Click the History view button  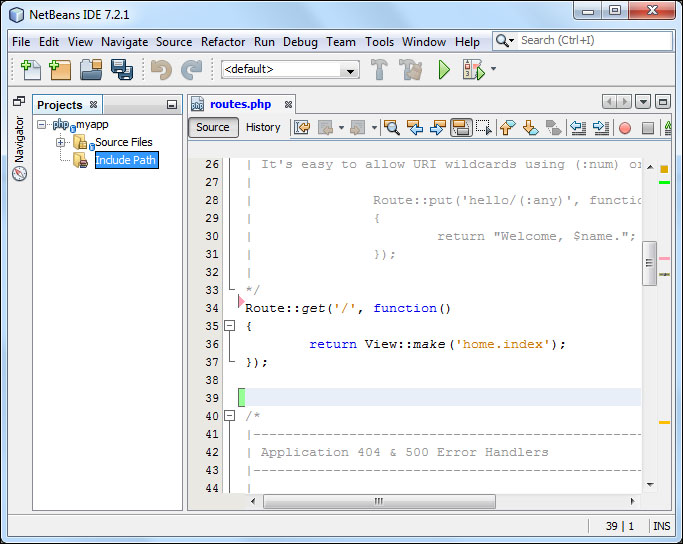coord(263,127)
